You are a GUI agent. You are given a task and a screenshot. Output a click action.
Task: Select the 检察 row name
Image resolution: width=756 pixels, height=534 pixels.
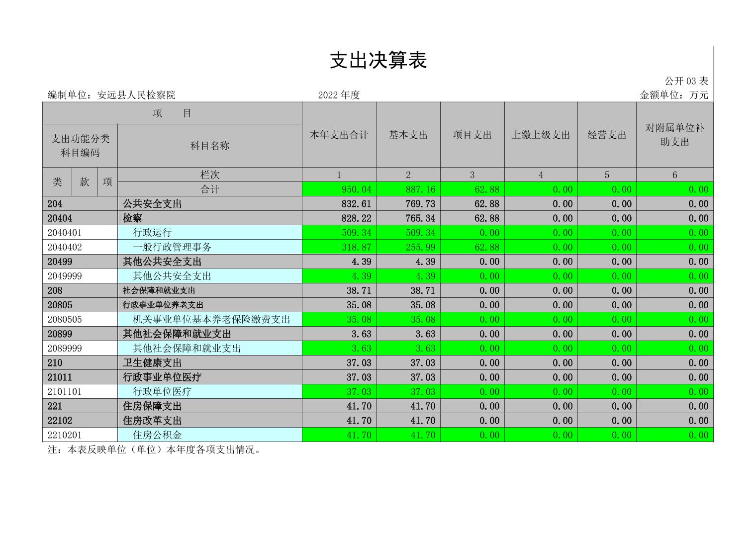point(210,218)
